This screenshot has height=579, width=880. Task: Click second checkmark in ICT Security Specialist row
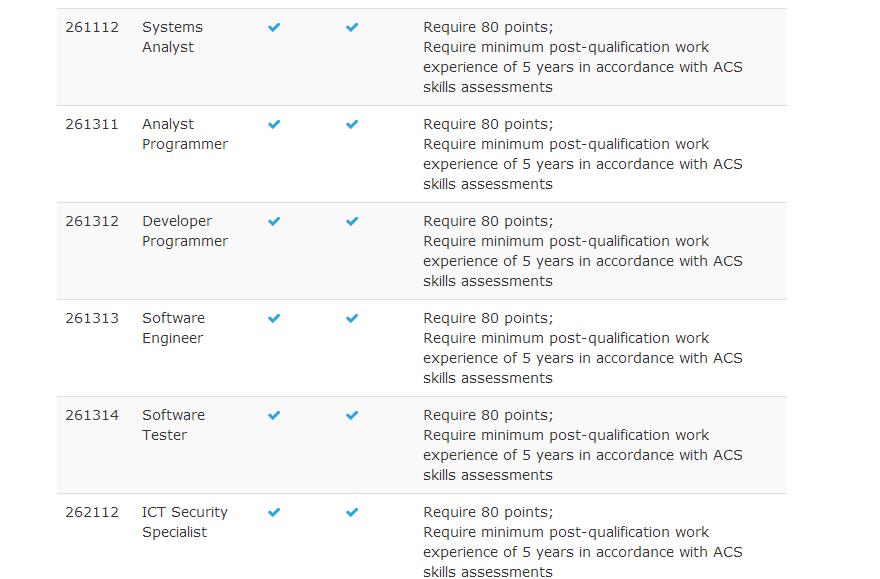(x=352, y=512)
